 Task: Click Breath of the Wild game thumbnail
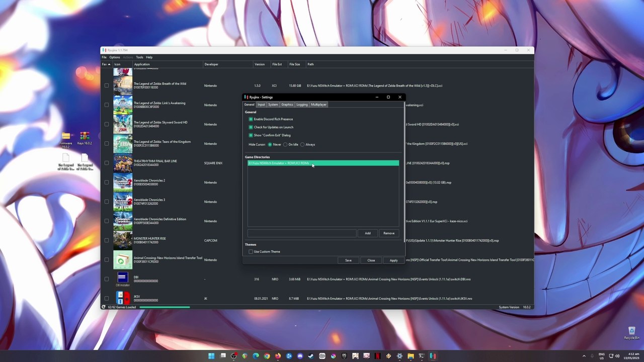pos(122,85)
